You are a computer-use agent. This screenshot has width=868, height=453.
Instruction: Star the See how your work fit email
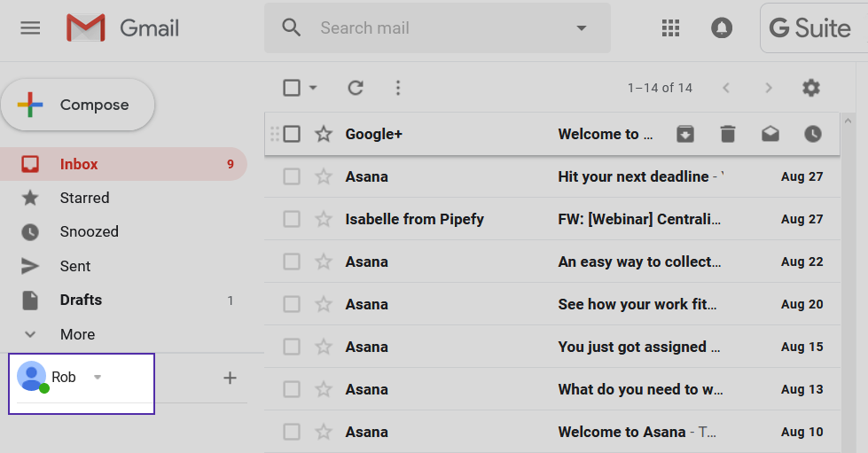coord(324,304)
